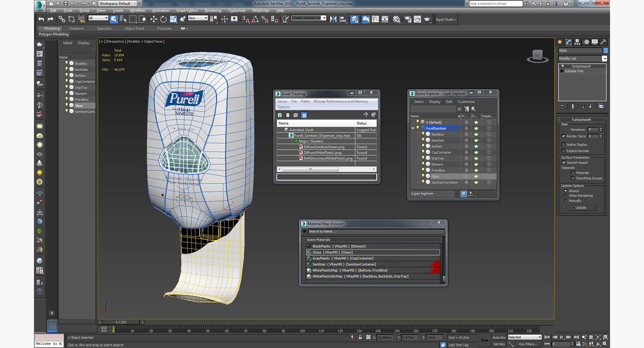Viewport: 644px width, 348px height.
Task: Enable the Isoline Display checkbox
Action: [x=563, y=144]
